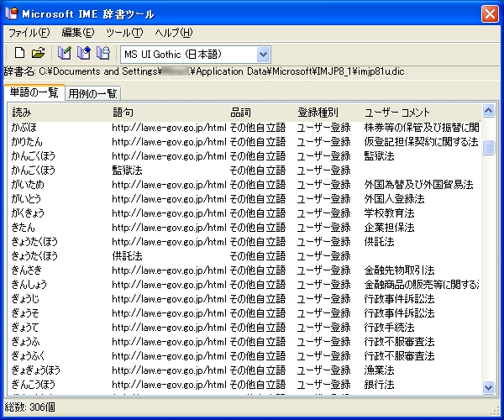The image size is (504, 420).
Task: Click the IME dictionary tool title icon
Action: (12, 13)
